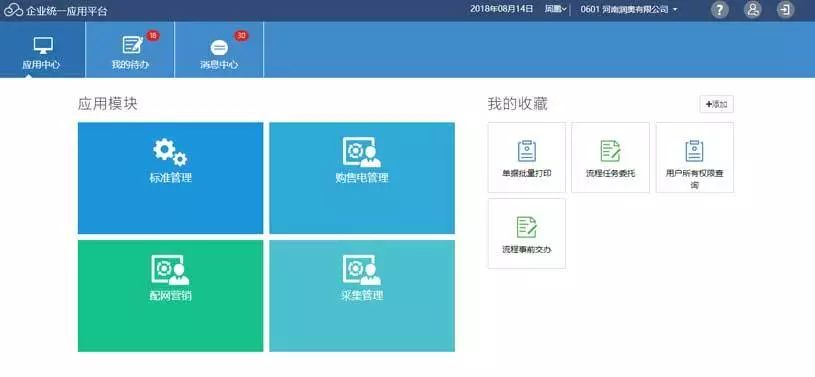Screen dimensions: 815x377
Task: Expand the dropdown next to the date
Action: [x=555, y=9]
